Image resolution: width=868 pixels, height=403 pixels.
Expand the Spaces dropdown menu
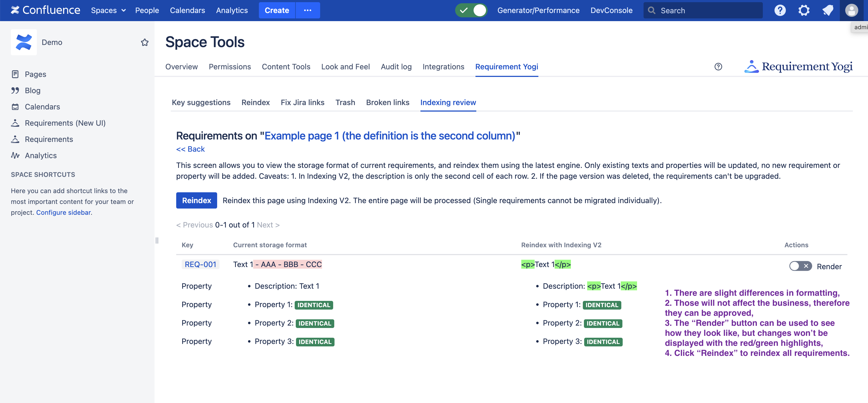point(108,11)
